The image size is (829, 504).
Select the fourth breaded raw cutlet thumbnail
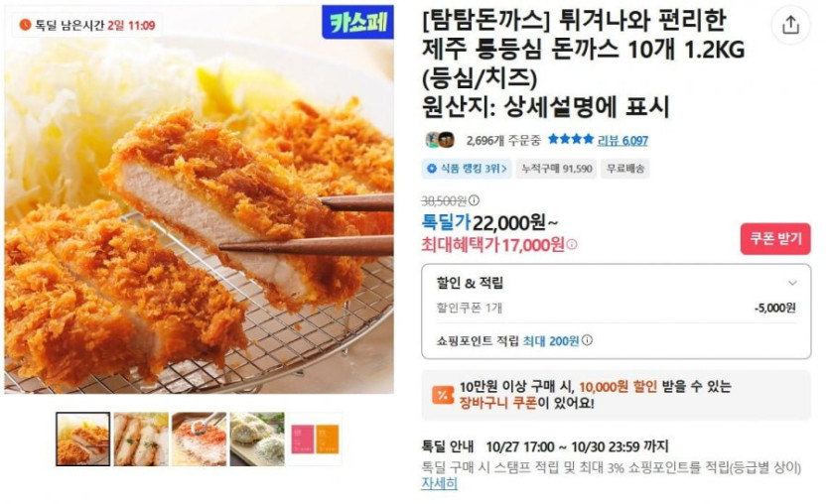(257, 440)
